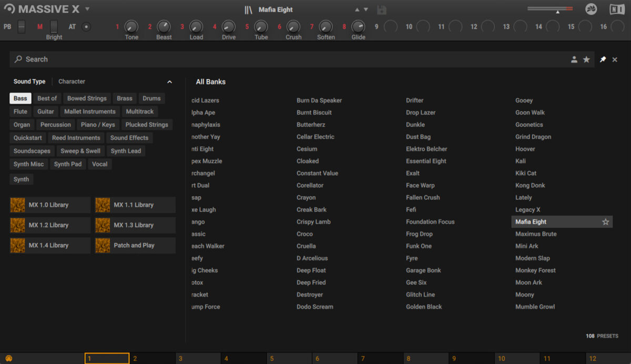Screen dimensions: 631x364
Task: Load the Golden Black preset
Action: tap(424, 307)
